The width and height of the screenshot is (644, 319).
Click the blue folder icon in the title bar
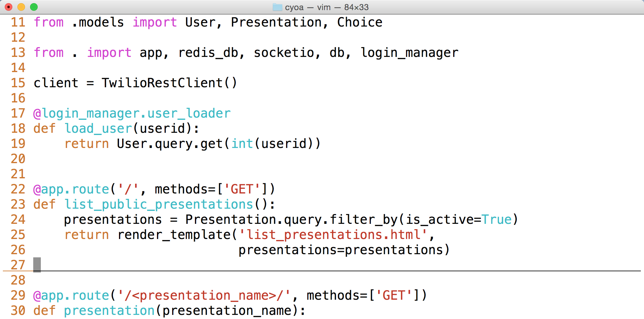pos(277,7)
